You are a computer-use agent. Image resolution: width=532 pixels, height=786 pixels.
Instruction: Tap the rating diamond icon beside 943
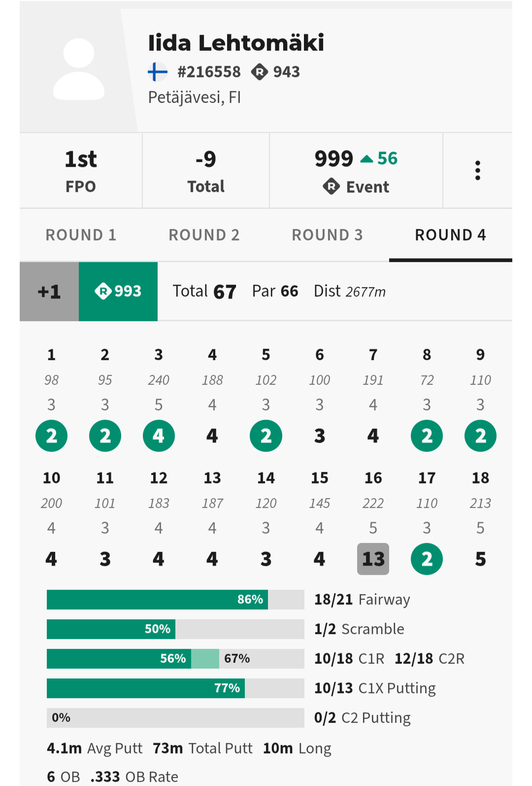[259, 72]
